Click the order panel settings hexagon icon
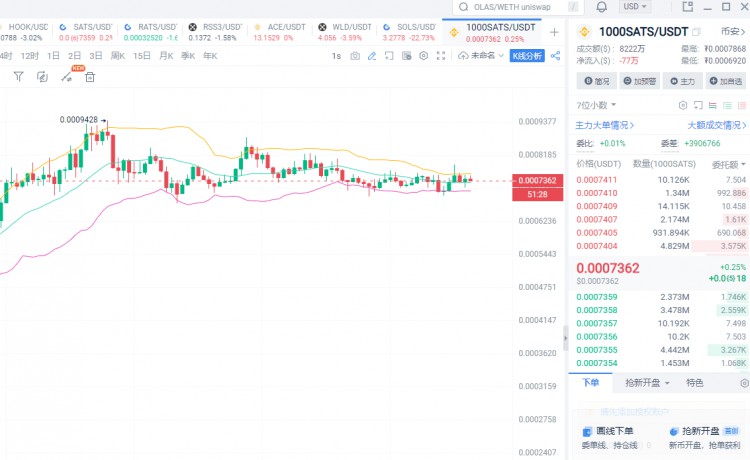The width and height of the screenshot is (750, 460). 744,383
